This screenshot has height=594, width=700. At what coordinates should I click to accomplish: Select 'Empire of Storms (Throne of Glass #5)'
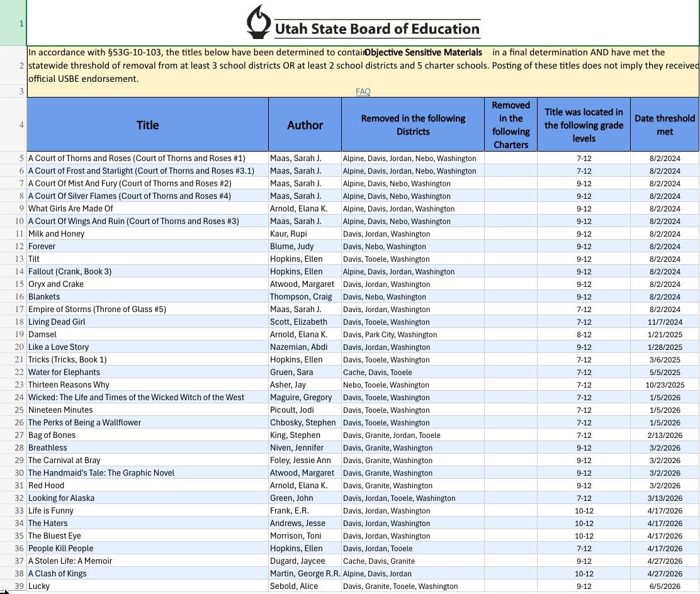click(148, 310)
